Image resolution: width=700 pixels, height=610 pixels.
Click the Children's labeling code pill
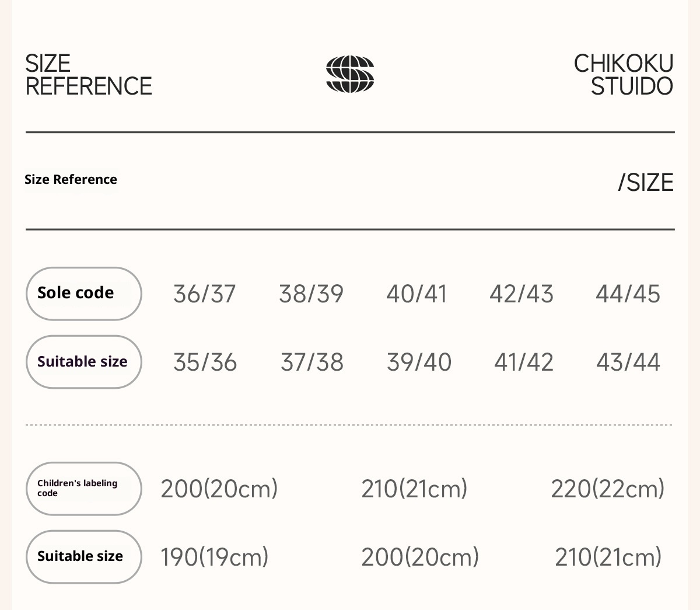(83, 488)
